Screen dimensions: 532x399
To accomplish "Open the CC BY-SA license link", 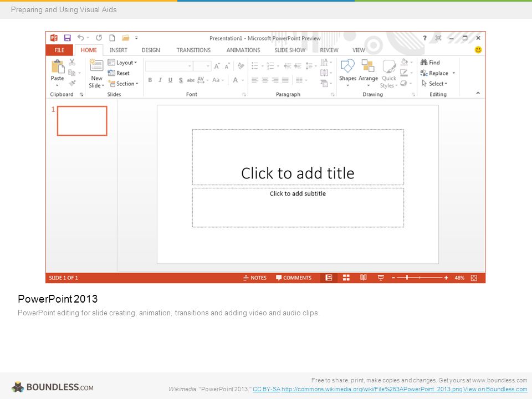I will [267, 389].
